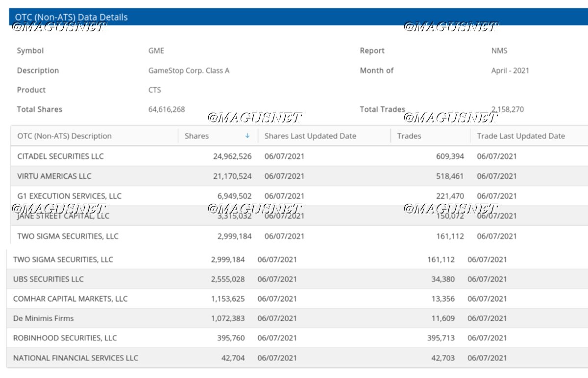
Task: Select Virtu trades value 518,461
Action: (x=450, y=176)
